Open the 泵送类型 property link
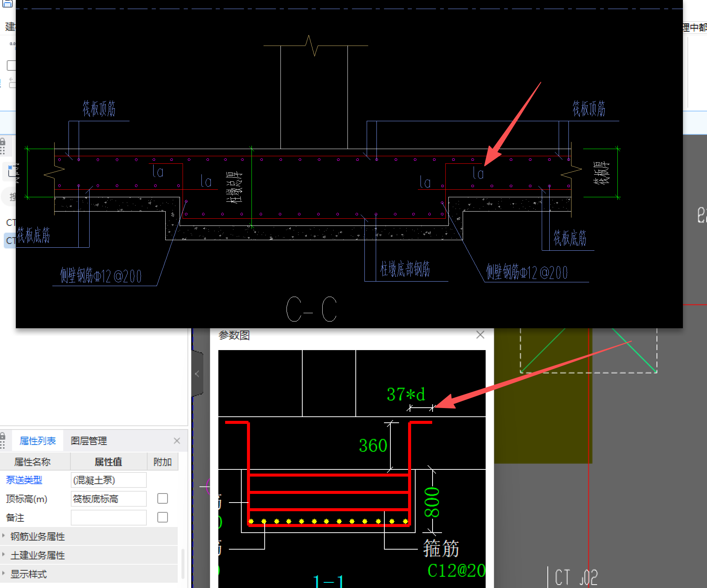The image size is (707, 588). tap(24, 480)
